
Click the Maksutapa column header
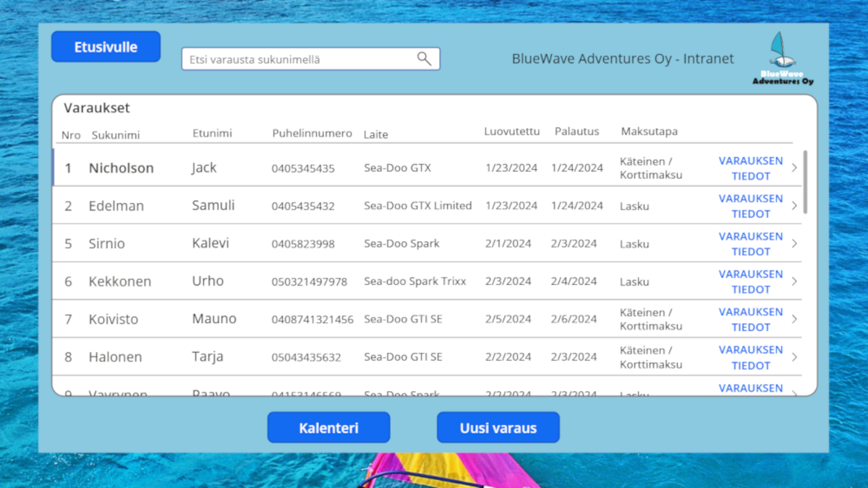tap(650, 132)
